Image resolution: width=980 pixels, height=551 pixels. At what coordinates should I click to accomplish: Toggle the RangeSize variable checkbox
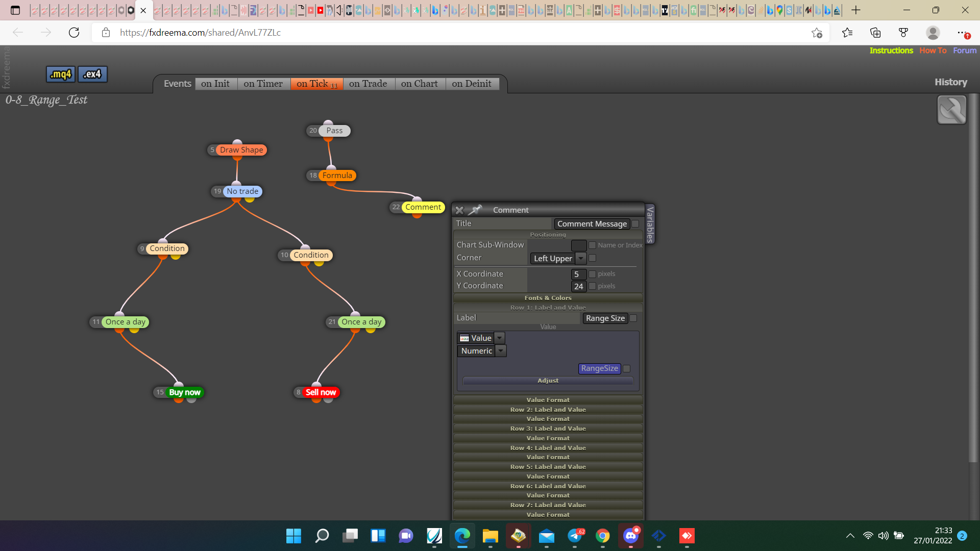(x=627, y=368)
